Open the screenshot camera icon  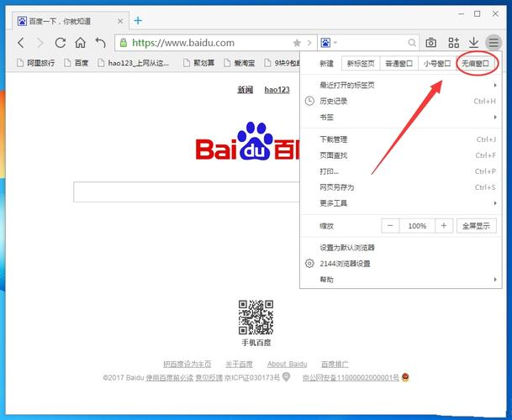pyautogui.click(x=430, y=42)
